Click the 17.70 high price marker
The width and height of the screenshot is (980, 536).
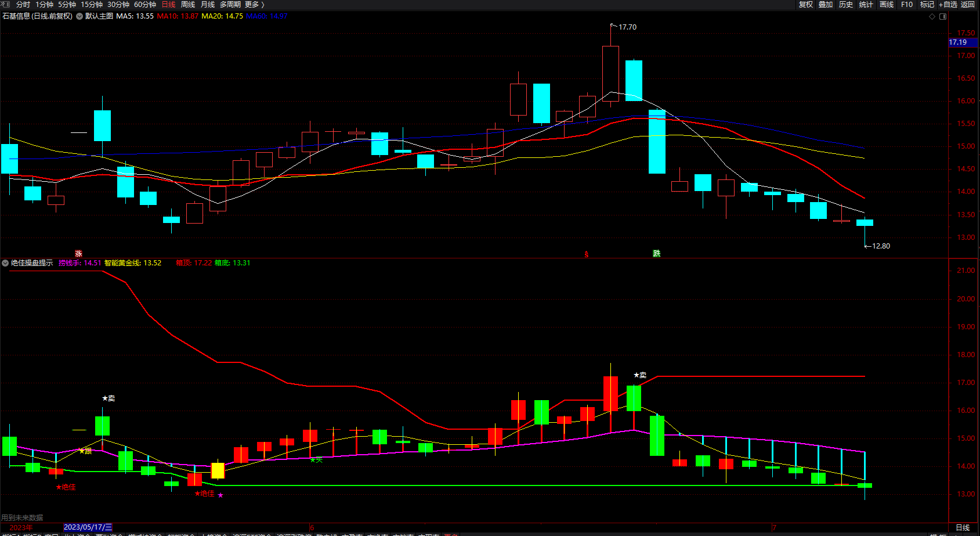tap(627, 27)
